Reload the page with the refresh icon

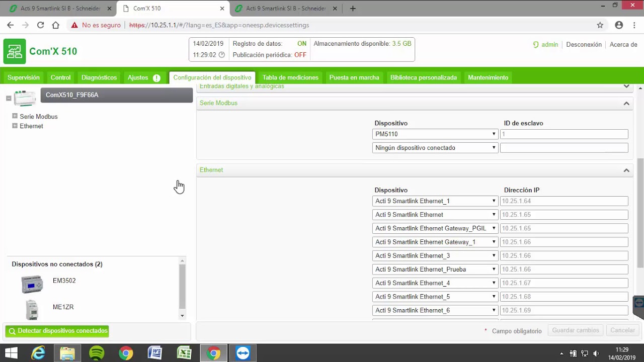[40, 25]
